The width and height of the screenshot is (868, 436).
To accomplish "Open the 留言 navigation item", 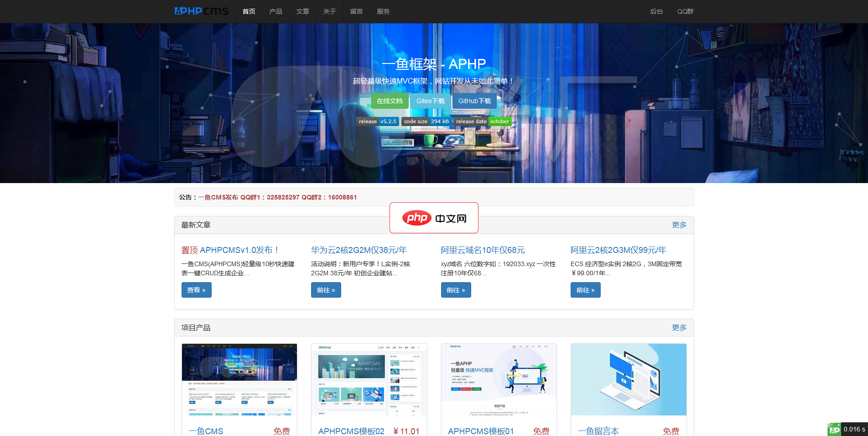I will click(x=356, y=11).
